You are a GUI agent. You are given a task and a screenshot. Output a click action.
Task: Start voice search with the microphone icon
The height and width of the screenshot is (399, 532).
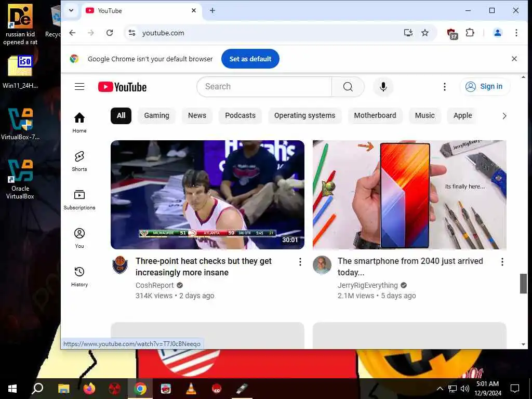coord(383,87)
